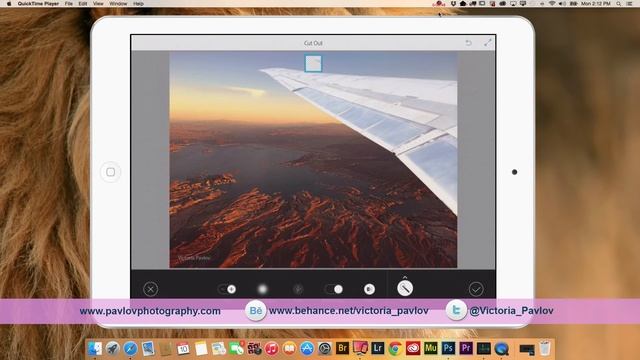Open Adobe Creative Cloud from the Dock

(413, 348)
